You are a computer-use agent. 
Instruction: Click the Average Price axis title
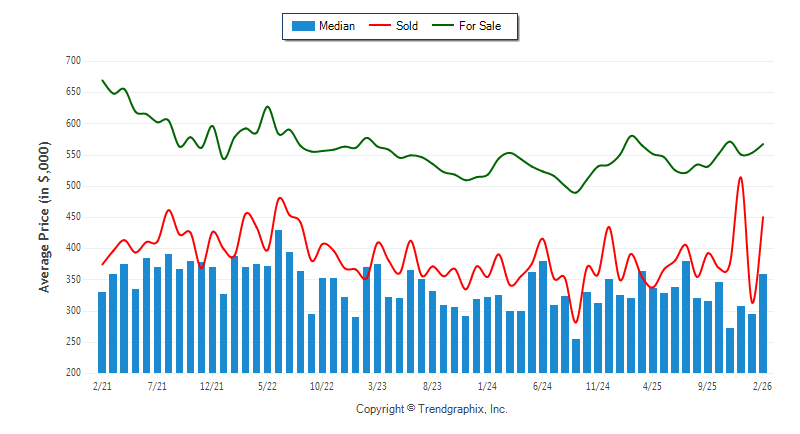[x=44, y=217]
